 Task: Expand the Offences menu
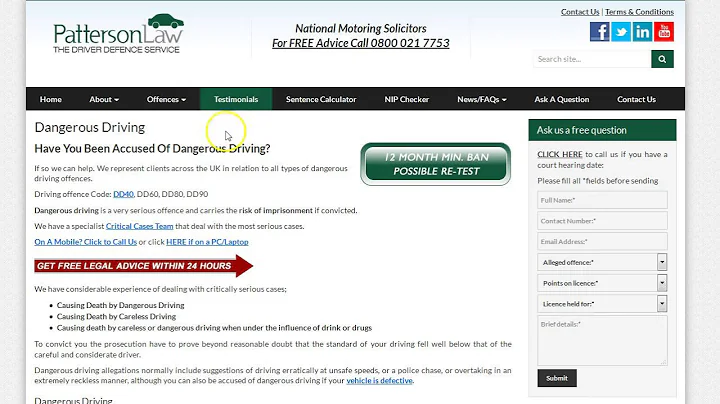(x=166, y=99)
